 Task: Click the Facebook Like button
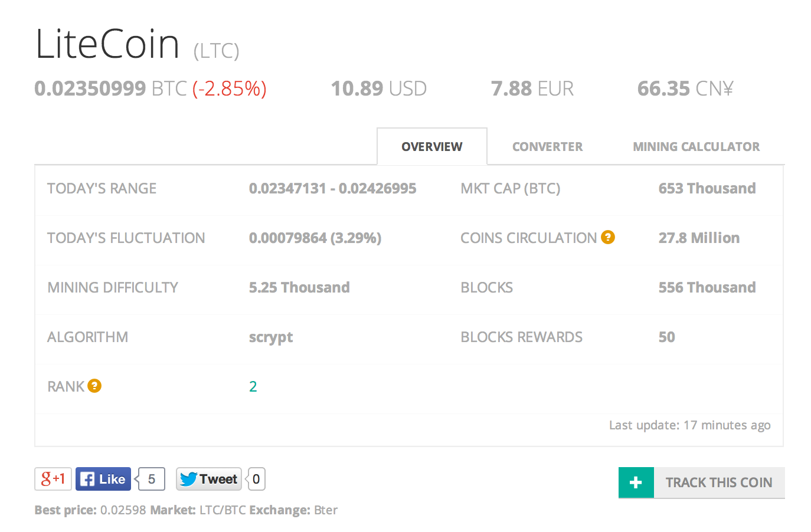point(103,479)
